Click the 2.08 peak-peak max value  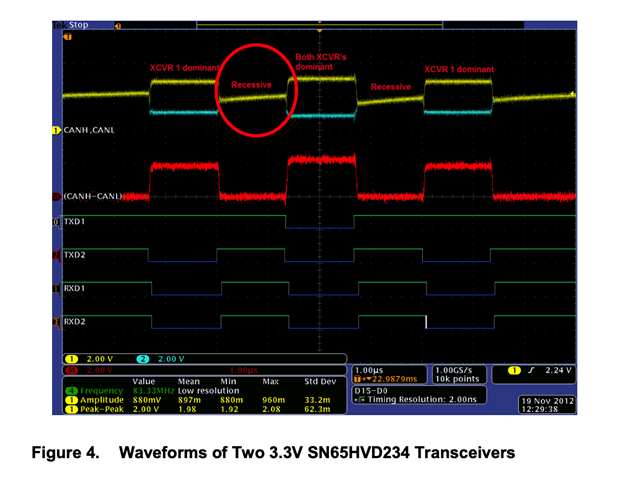coord(272,409)
